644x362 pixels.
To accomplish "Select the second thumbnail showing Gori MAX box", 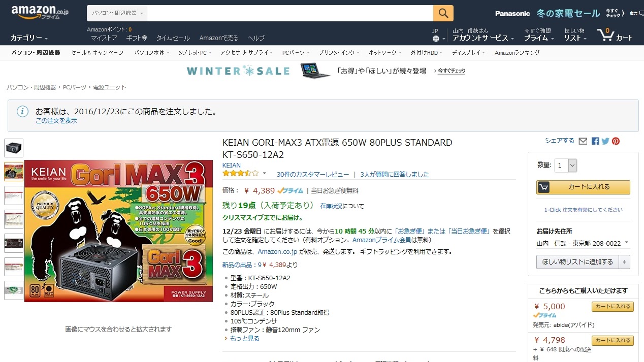I will pos(14,172).
